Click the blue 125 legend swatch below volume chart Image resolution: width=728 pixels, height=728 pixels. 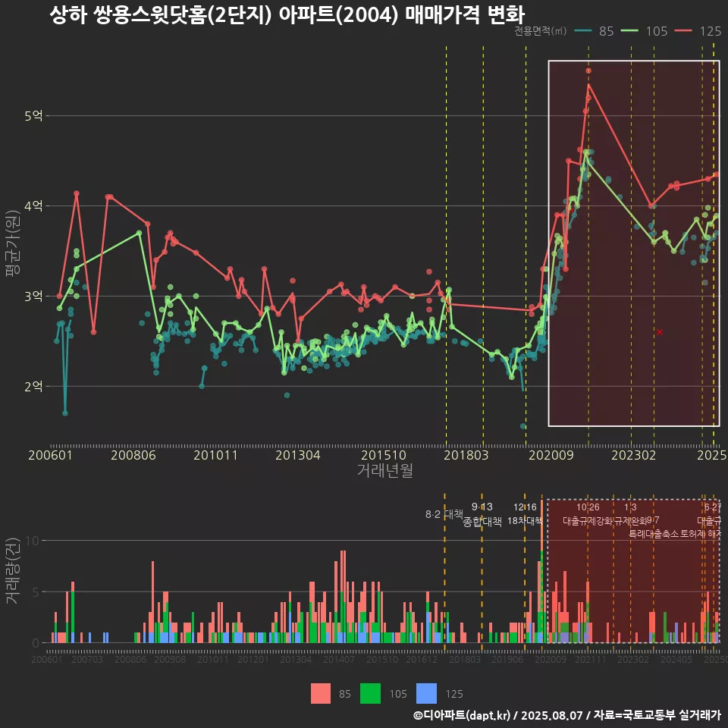[x=426, y=694]
